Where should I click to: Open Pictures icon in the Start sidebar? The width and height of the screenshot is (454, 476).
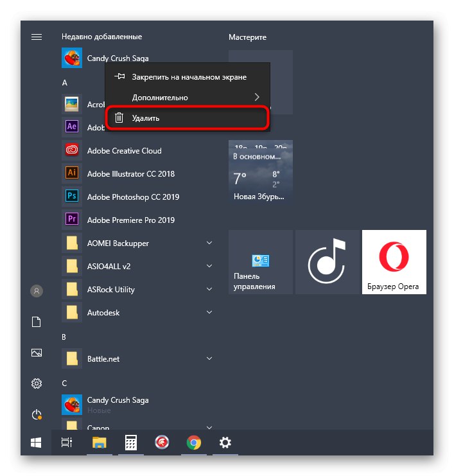click(x=37, y=353)
